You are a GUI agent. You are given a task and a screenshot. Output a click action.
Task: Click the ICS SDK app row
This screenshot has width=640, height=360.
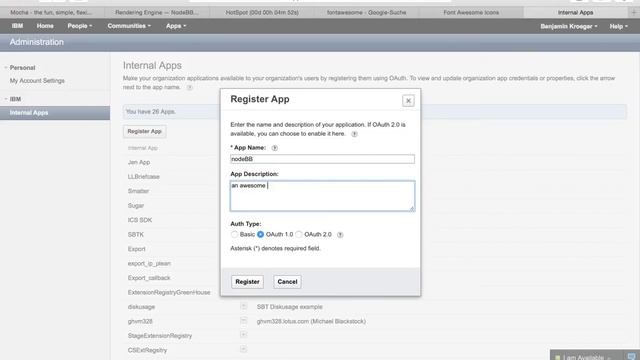(140, 220)
